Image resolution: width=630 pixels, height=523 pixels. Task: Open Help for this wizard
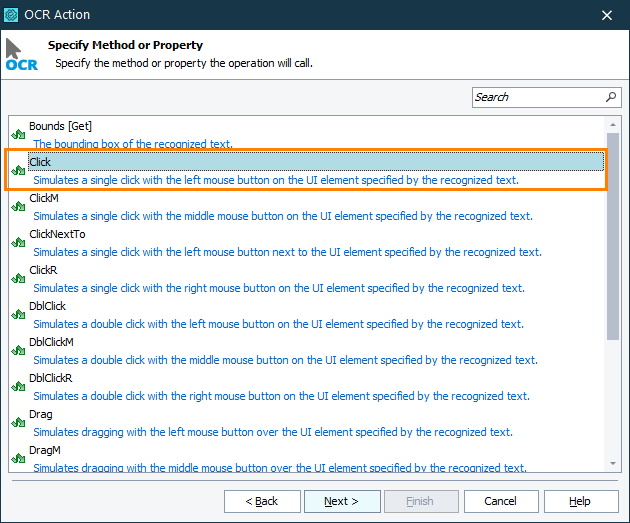tap(580, 501)
